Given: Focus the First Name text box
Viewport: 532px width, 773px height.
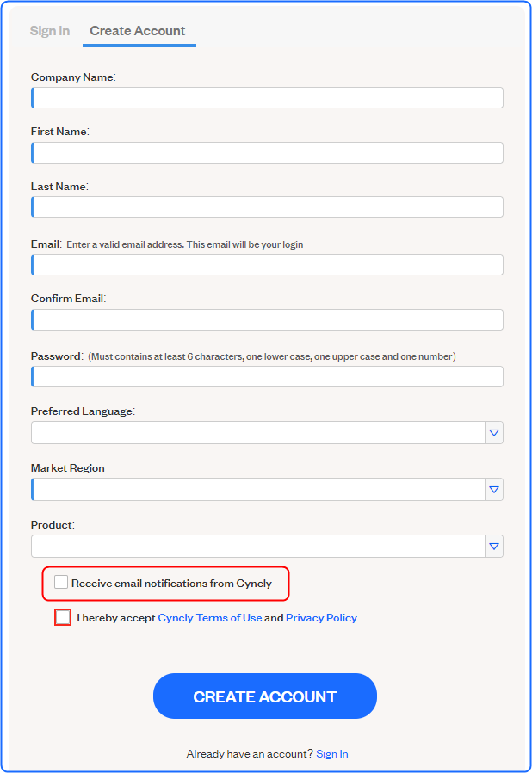Looking at the screenshot, I should click(x=267, y=153).
